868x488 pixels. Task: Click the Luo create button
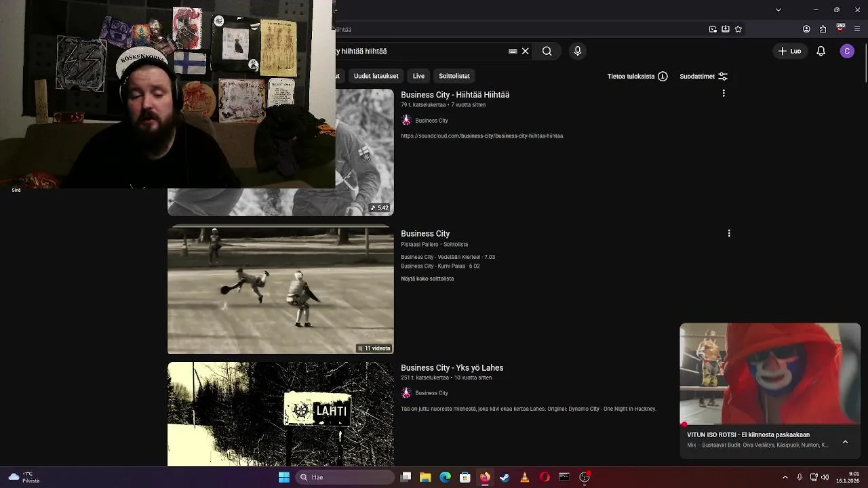click(789, 51)
